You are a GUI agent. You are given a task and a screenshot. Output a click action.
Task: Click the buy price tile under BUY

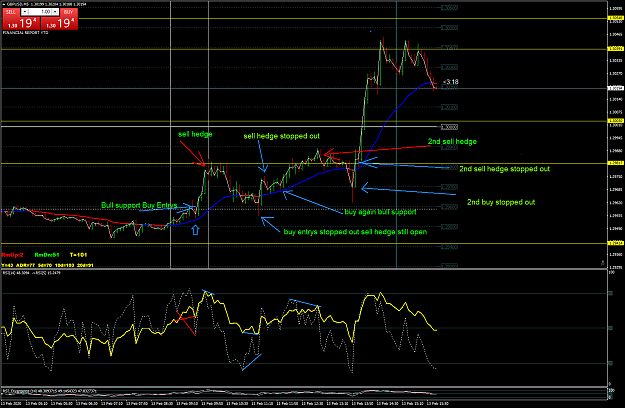(x=59, y=23)
